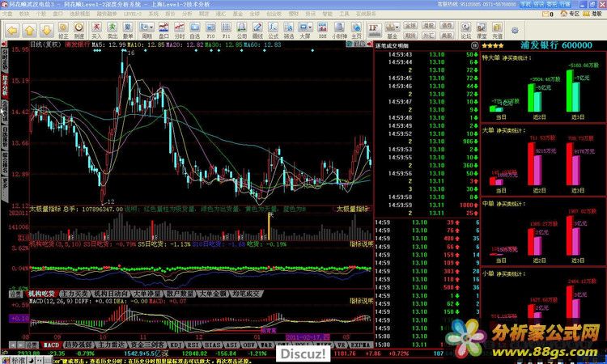This screenshot has width=607, height=364.
Task: Click the 测速 clock icon
Action: (79, 30)
